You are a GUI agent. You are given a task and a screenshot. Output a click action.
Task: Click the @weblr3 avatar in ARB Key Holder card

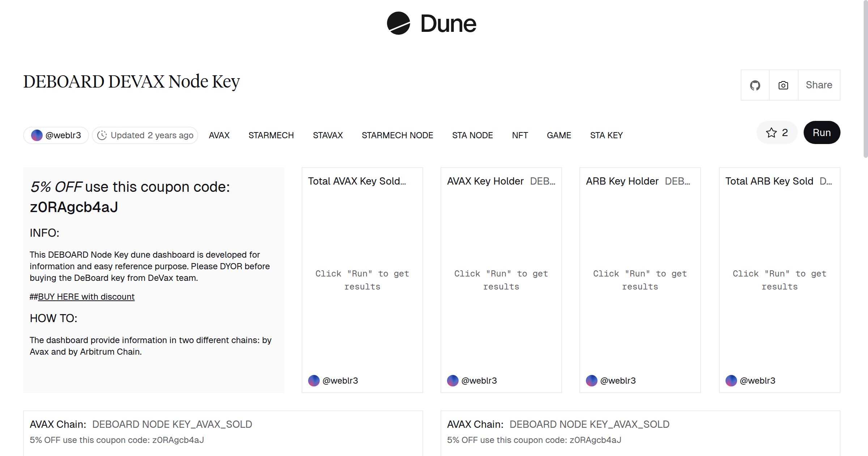tap(592, 380)
